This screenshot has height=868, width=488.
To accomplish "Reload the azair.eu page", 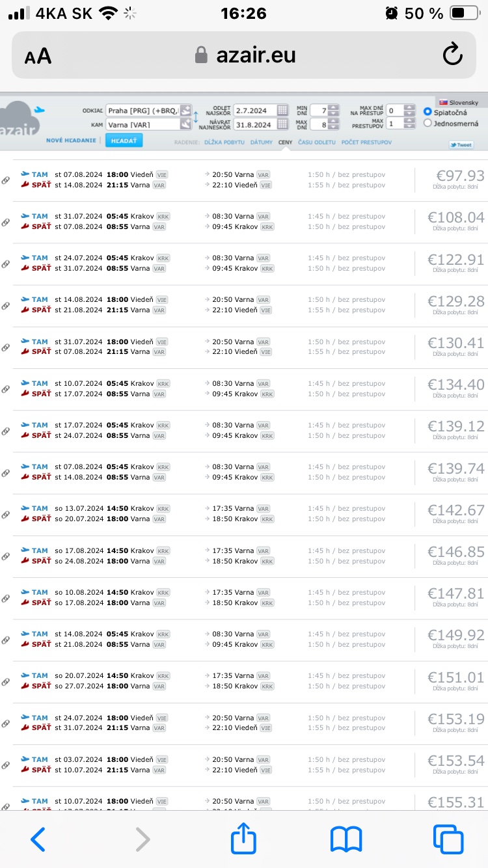I will [452, 55].
